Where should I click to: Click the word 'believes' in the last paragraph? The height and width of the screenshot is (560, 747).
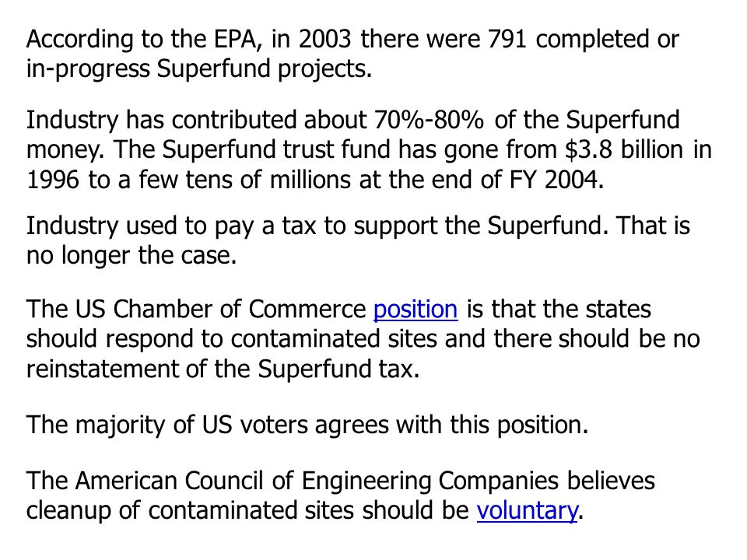[x=612, y=481]
